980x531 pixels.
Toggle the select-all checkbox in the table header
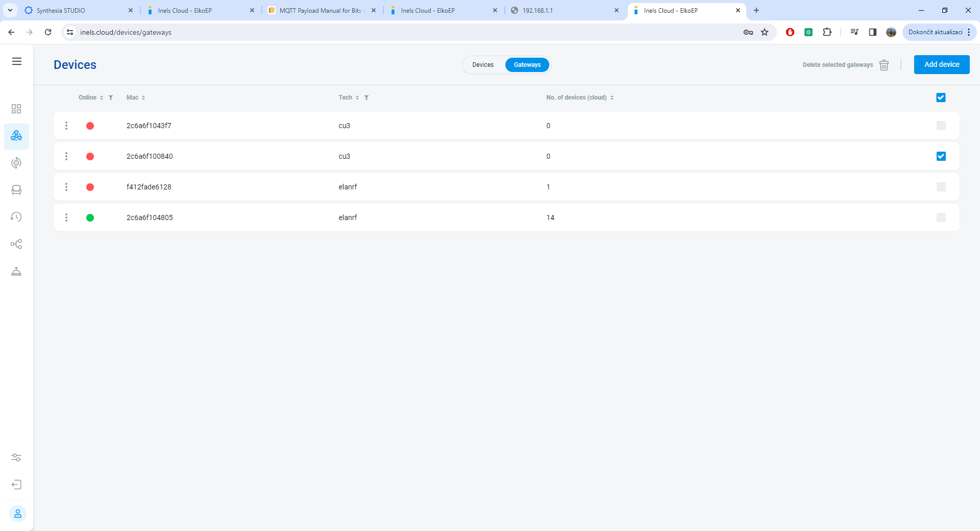(x=941, y=98)
